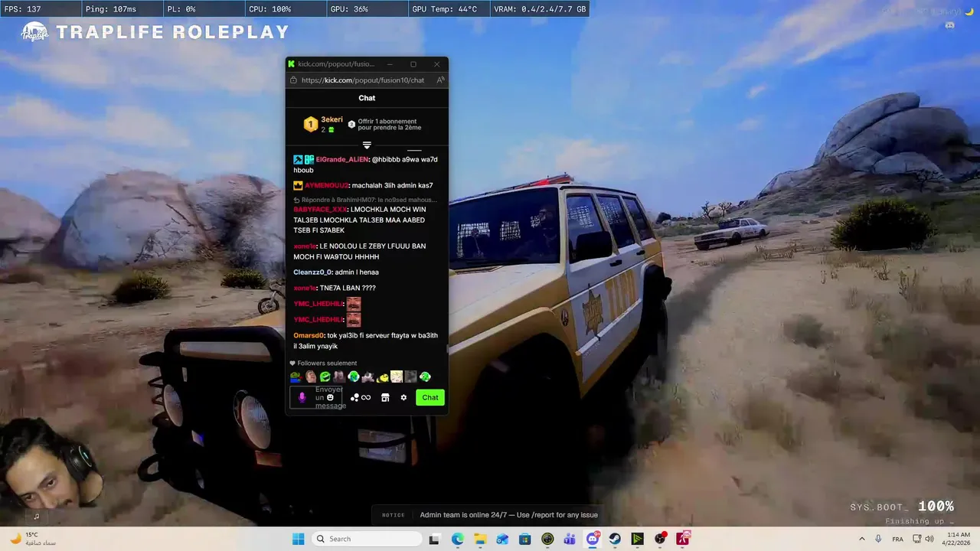Screen dimensions: 980x551
Task: Jump to the replied BrahimHM07 message
Action: point(365,200)
